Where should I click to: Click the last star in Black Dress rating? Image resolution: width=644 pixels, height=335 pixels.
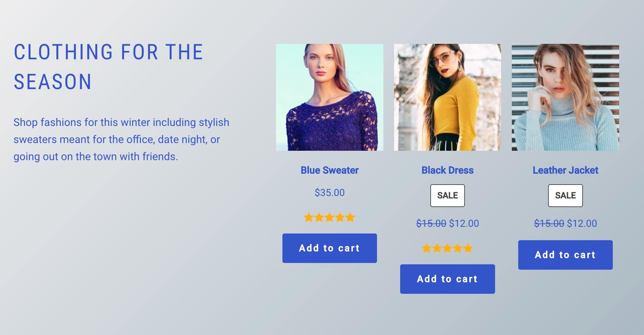click(468, 248)
